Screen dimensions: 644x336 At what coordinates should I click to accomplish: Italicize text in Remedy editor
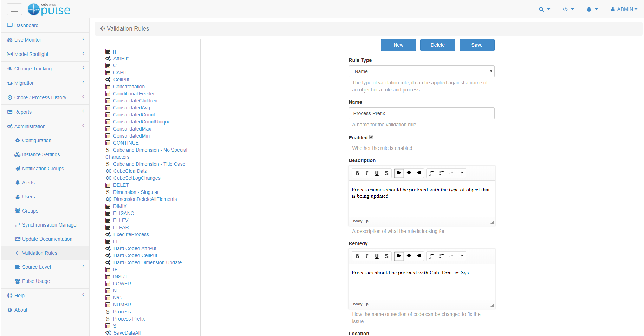coord(367,256)
